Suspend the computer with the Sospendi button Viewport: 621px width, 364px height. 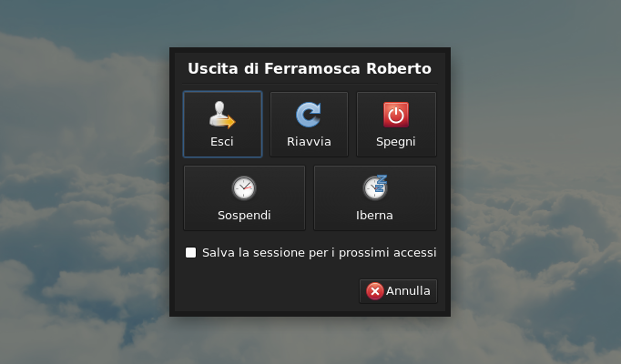tap(244, 198)
